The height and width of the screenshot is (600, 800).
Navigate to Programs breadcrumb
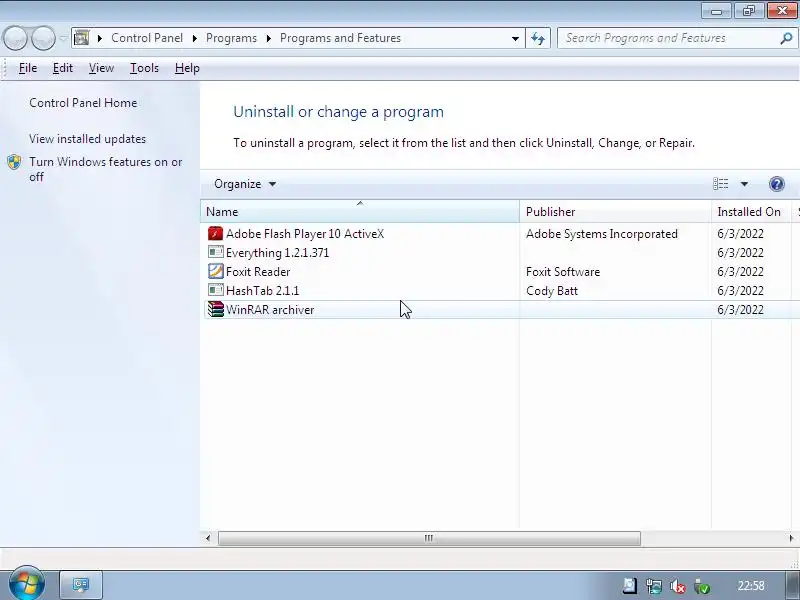[x=231, y=38]
